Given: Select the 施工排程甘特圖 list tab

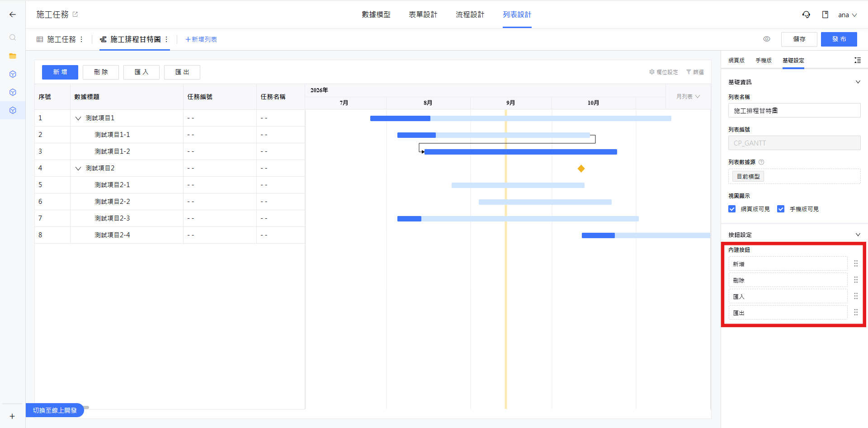Looking at the screenshot, I should click(136, 39).
